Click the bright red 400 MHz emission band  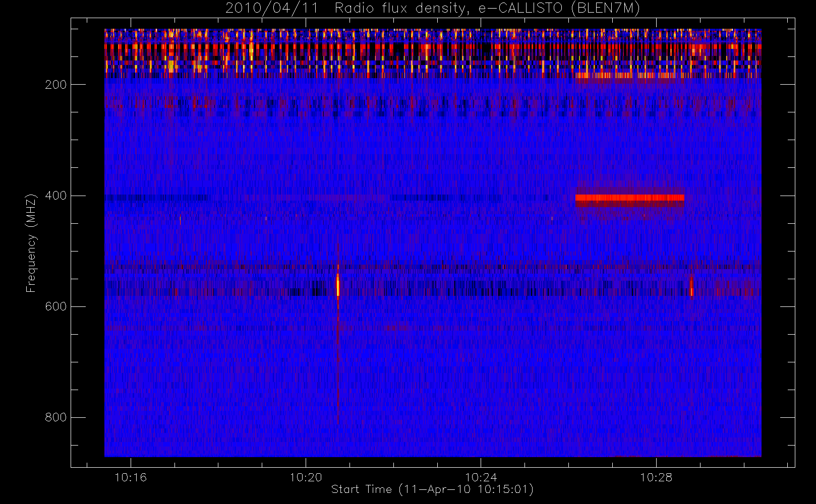tap(630, 198)
